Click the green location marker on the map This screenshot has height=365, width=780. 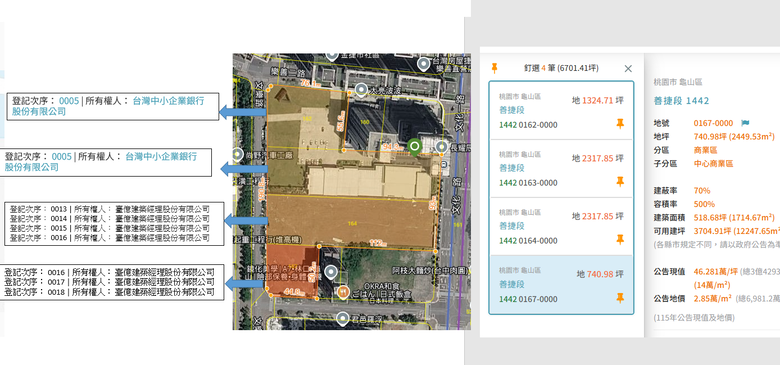414,147
